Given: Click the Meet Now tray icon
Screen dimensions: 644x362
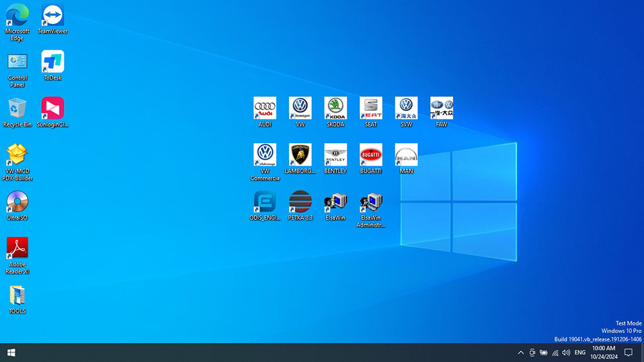Looking at the screenshot, I should click(x=533, y=352).
